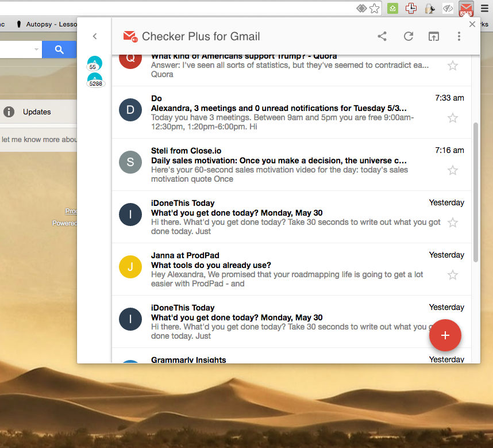
Task: Star the Do meetings email
Action: 453,118
